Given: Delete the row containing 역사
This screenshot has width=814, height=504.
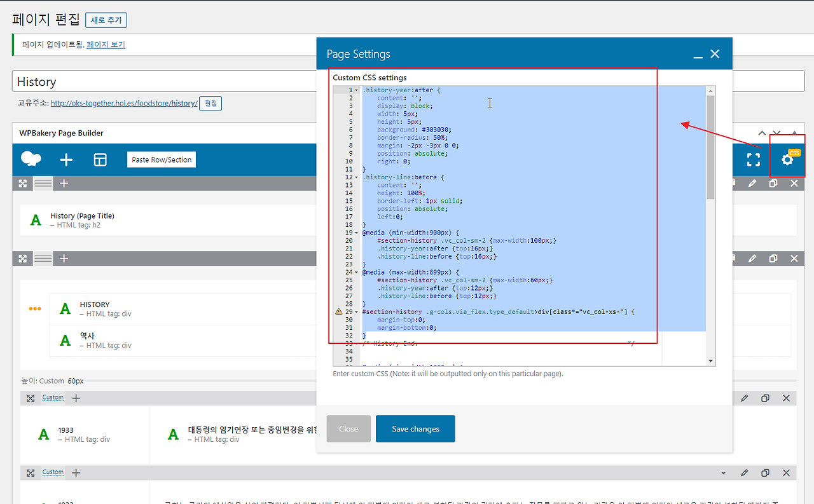Looking at the screenshot, I should click(794, 259).
